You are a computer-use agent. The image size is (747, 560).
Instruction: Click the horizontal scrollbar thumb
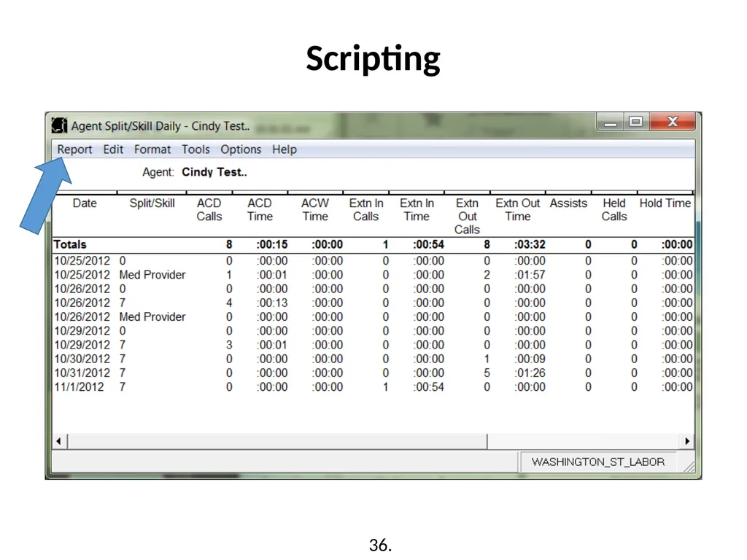click(277, 441)
